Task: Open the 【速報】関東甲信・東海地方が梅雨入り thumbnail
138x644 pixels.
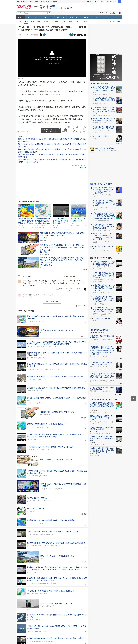Action: [x=78, y=211]
